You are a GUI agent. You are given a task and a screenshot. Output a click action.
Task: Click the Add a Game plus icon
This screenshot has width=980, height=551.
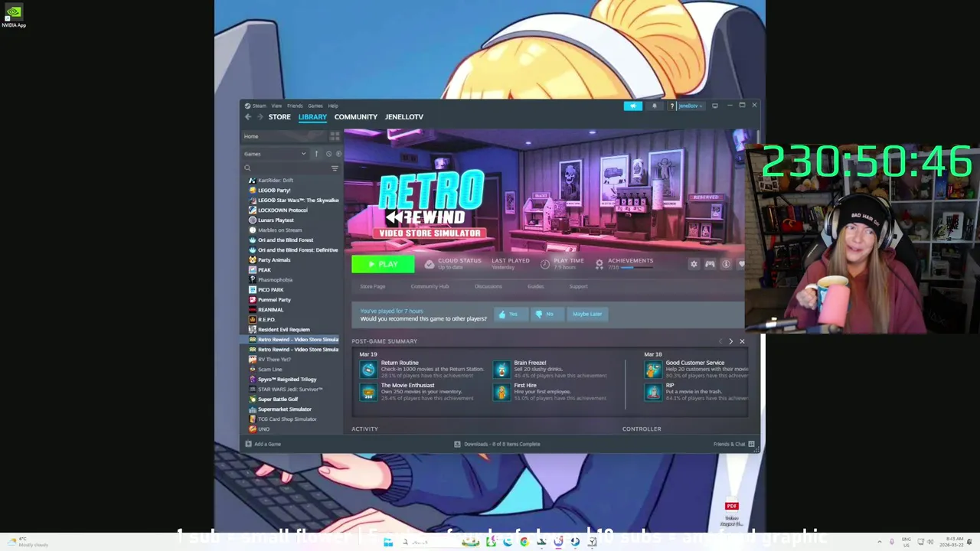coord(248,444)
